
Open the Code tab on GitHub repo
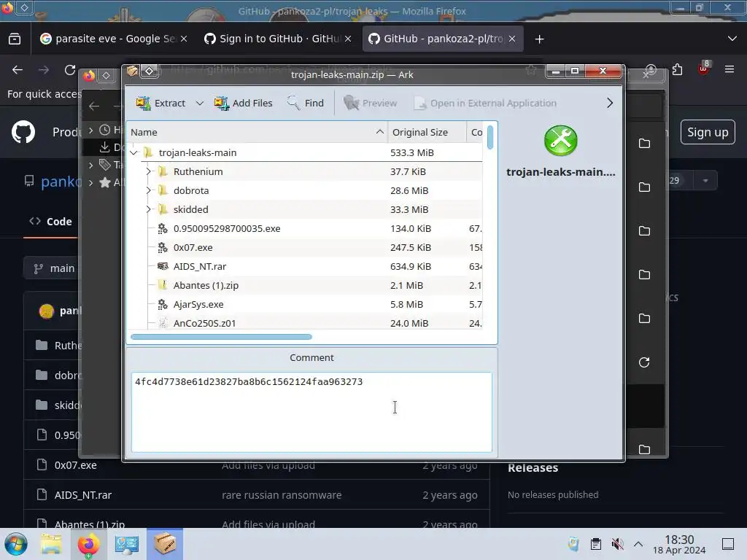[x=50, y=222]
